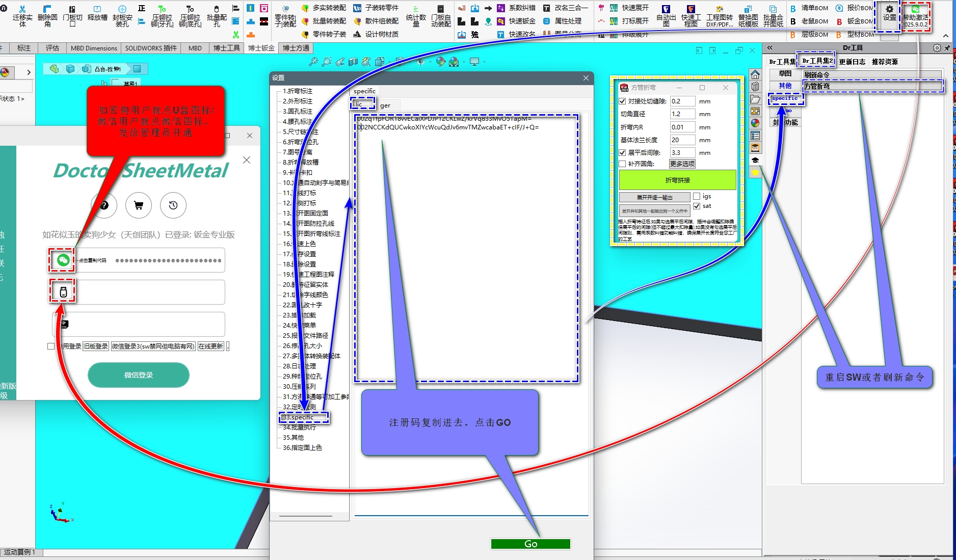Select 1.折弯标注 in the settings tree
Viewport: 956px width, 560px height.
click(298, 91)
